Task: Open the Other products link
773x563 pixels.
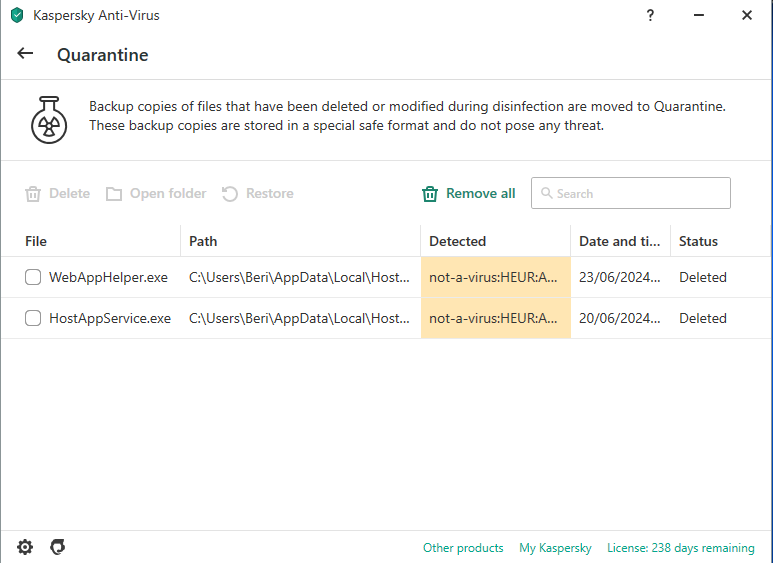Action: (463, 548)
